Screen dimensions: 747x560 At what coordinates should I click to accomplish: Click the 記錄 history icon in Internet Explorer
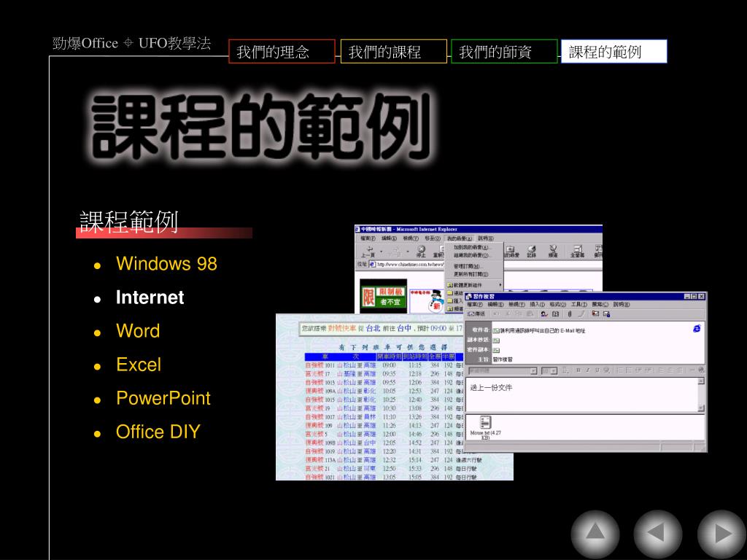(x=532, y=252)
